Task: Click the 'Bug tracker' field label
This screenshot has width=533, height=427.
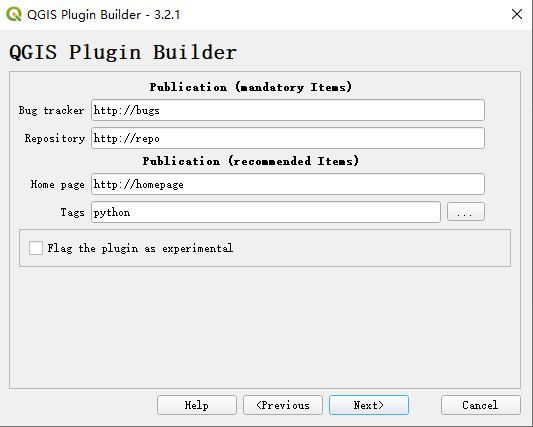Action: 51,110
